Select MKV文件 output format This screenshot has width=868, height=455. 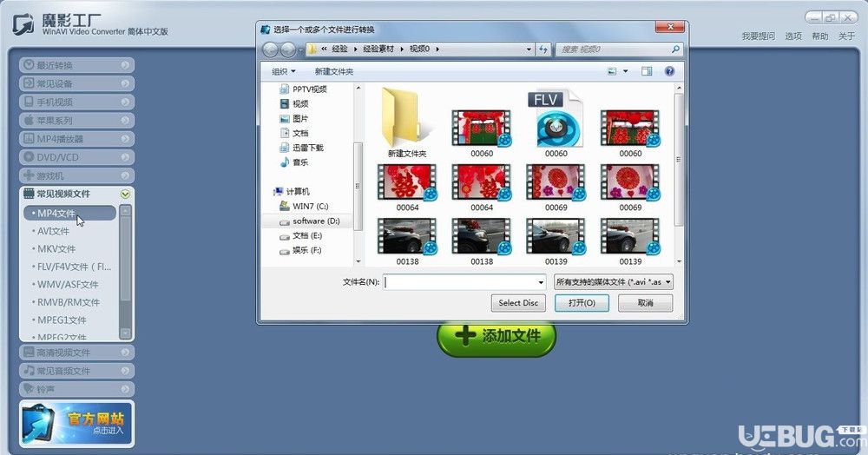(x=56, y=248)
